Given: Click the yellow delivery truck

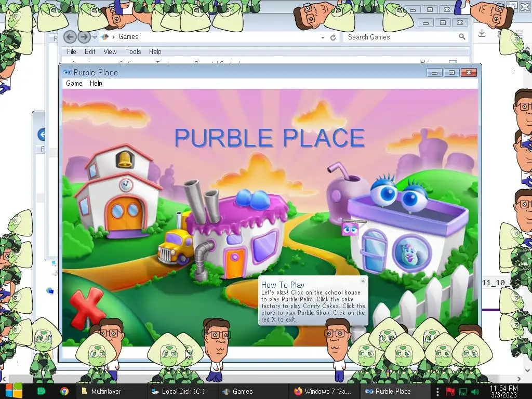Looking at the screenshot, I should click(175, 247).
